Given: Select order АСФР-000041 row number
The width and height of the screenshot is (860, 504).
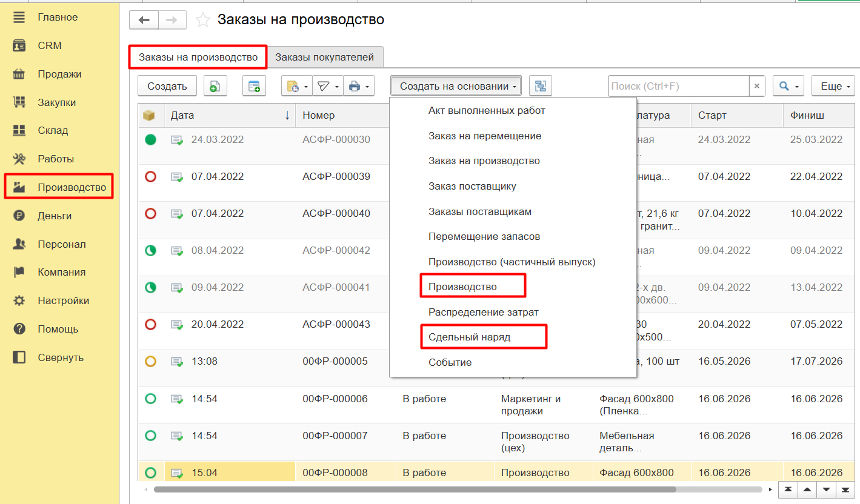Looking at the screenshot, I should point(336,287).
